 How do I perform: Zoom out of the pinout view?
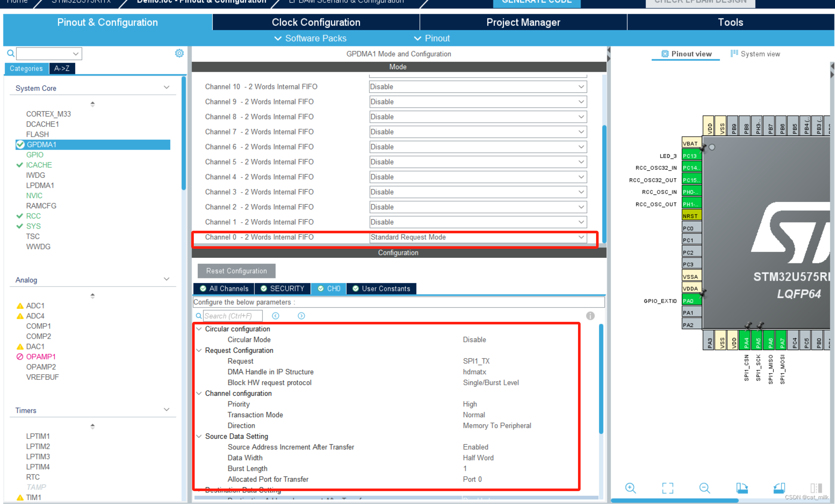click(704, 488)
